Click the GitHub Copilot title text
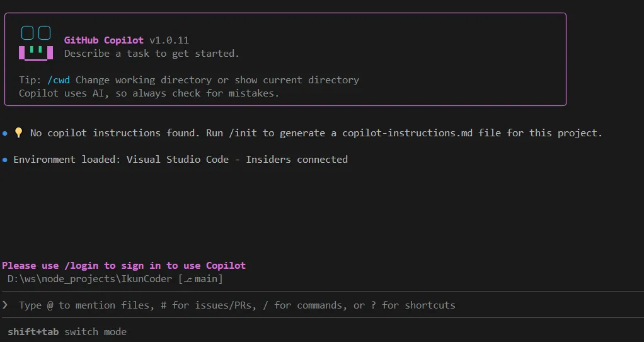644x342 pixels. [x=104, y=40]
